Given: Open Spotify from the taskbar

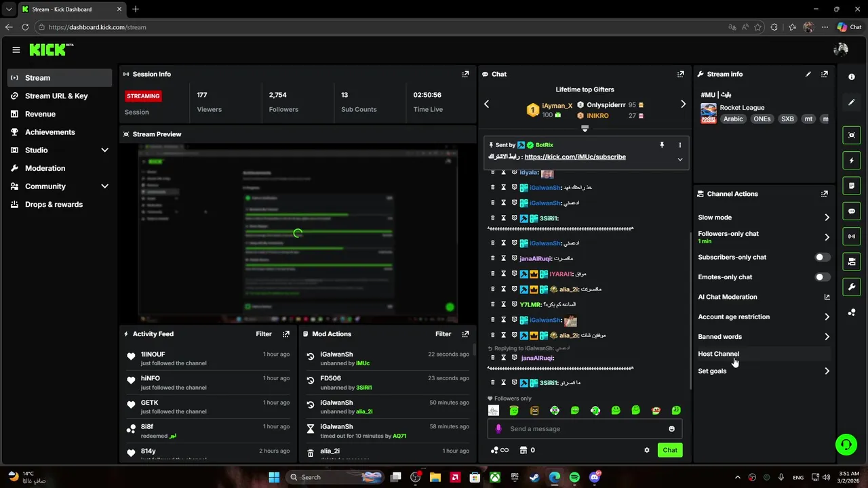Looking at the screenshot, I should (574, 477).
